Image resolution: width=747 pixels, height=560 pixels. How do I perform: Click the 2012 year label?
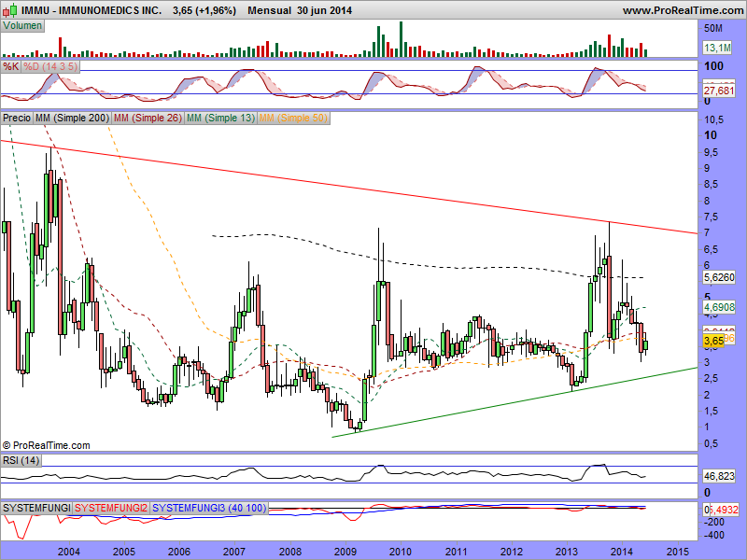click(x=512, y=552)
